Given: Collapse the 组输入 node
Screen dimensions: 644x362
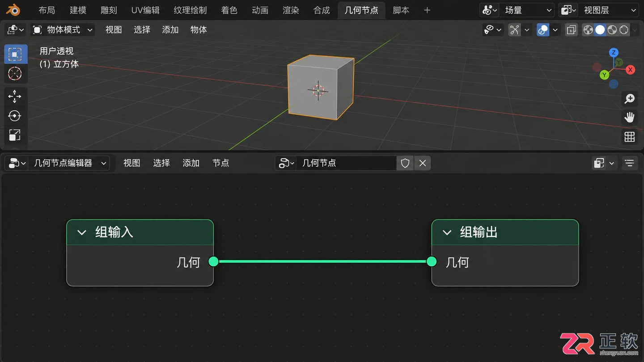Looking at the screenshot, I should click(82, 232).
